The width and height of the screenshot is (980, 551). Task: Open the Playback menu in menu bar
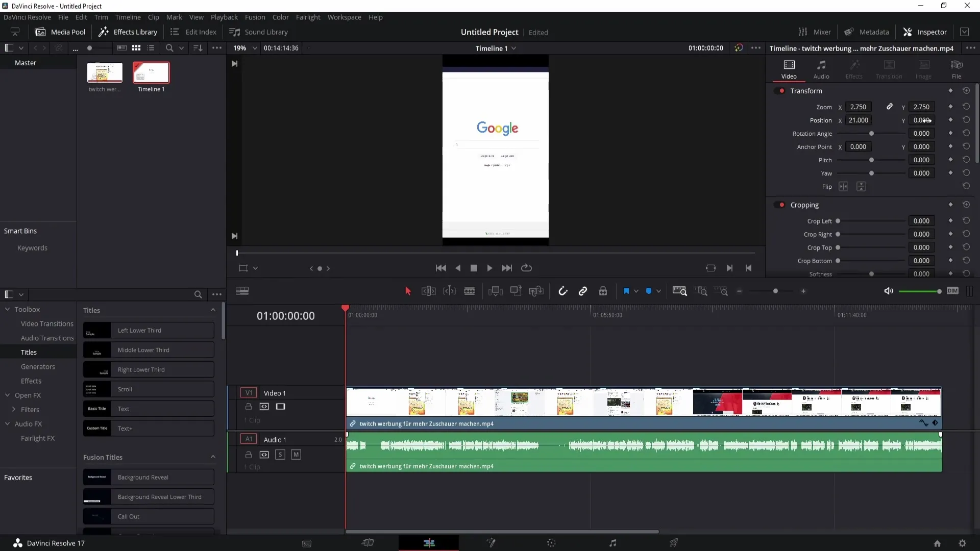[224, 17]
